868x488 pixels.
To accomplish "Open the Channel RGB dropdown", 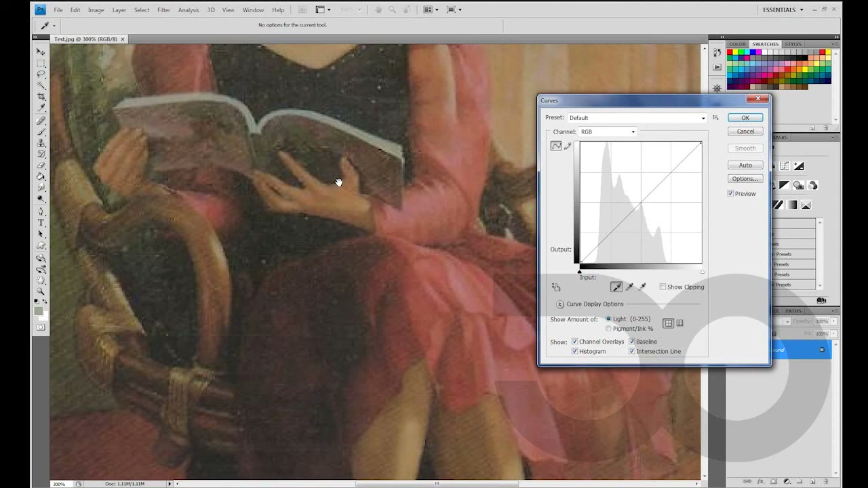I will point(608,132).
